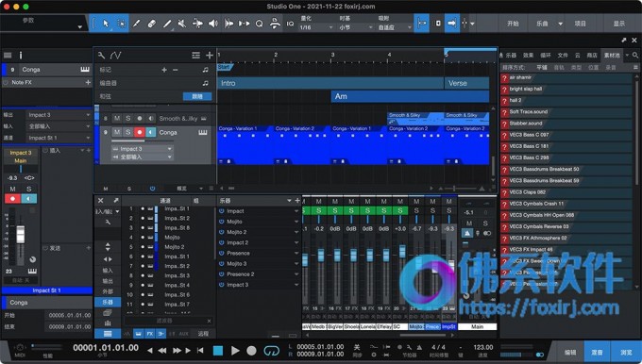Open the quantize 1/16 dropdown
Screen dimensions: 642x364
click(316, 27)
